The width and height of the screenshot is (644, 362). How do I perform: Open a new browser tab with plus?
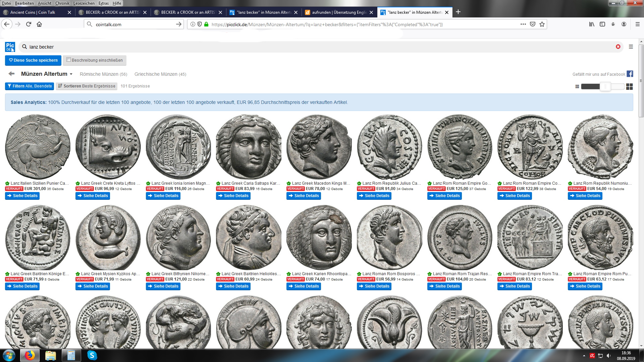tap(458, 12)
